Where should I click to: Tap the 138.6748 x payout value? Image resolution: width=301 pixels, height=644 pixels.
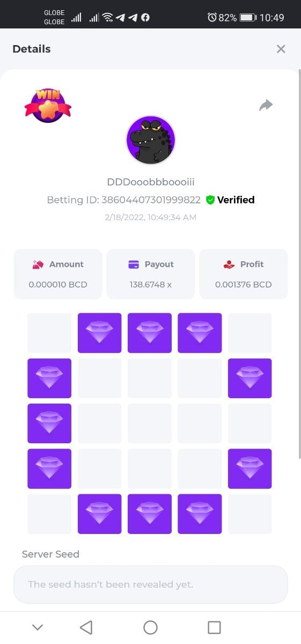(151, 284)
